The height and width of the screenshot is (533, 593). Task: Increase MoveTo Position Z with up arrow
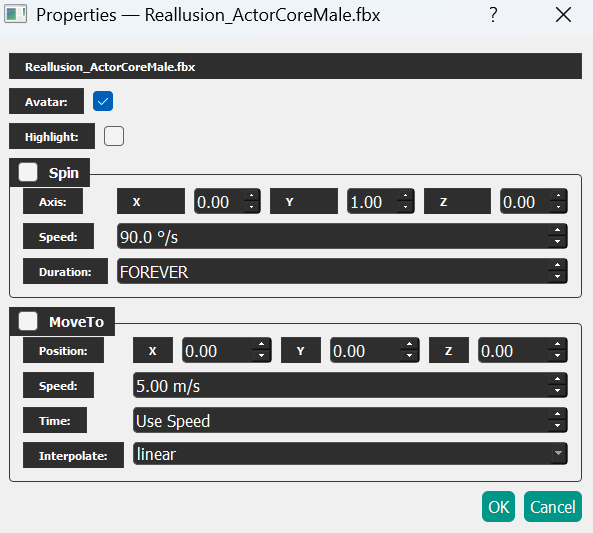[557, 344]
